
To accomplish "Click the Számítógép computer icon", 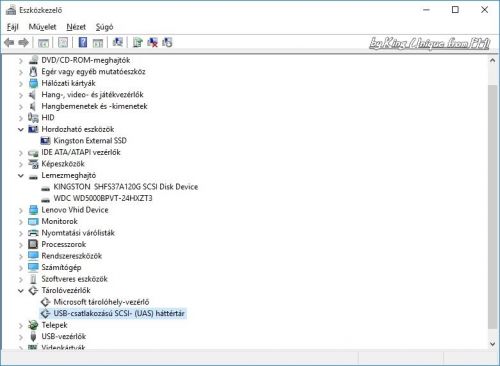I will coord(33,267).
